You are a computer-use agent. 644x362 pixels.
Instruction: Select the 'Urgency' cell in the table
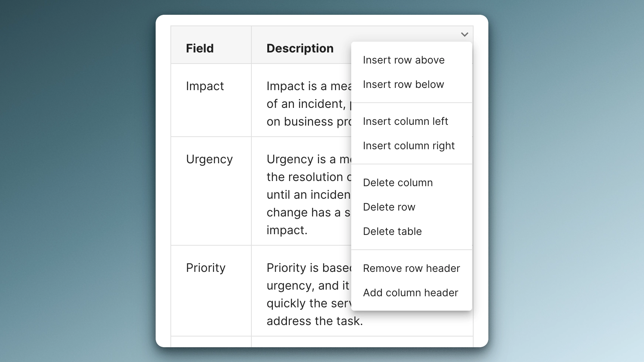tap(210, 159)
